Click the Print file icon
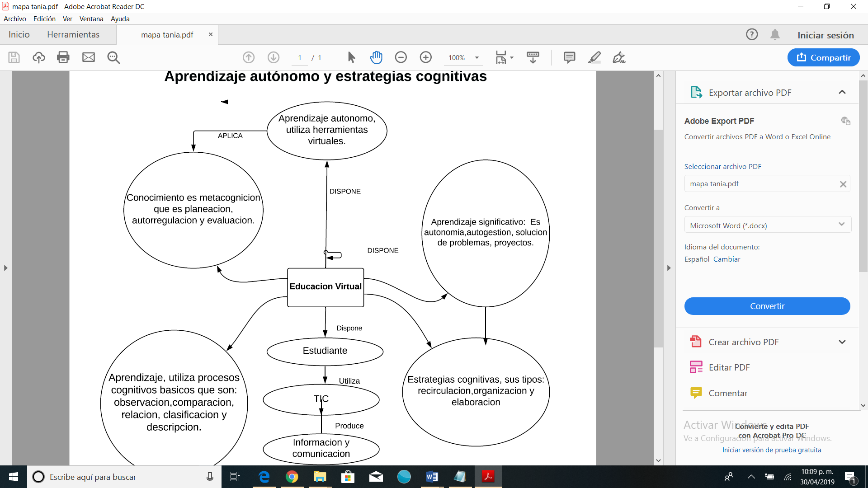Screen dimensions: 868x488 tap(63, 57)
